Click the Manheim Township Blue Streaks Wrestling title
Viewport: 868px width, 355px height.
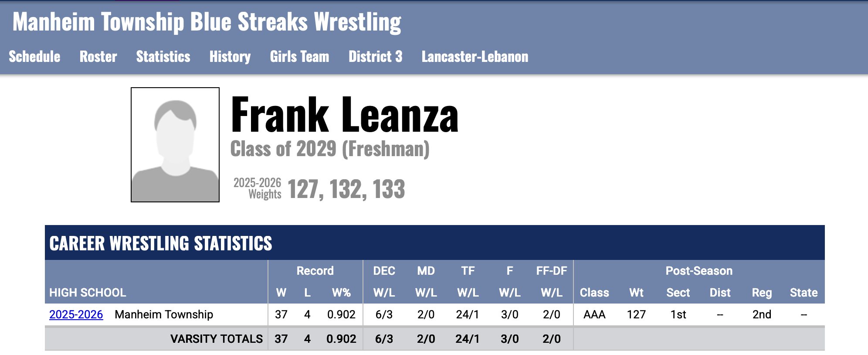coord(207,22)
